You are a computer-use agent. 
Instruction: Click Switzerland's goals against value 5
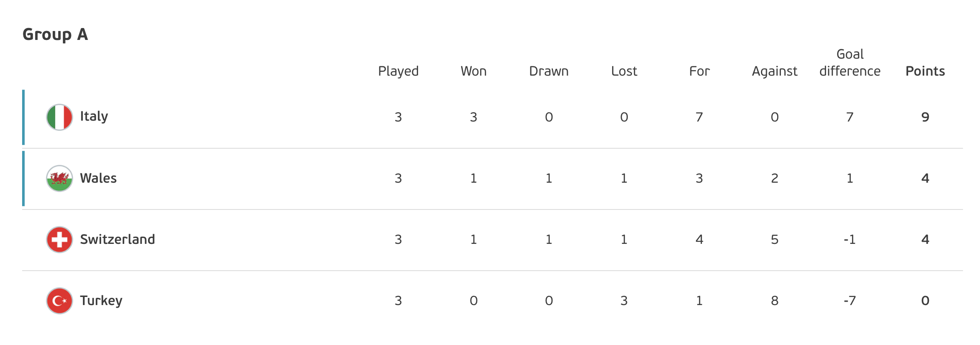click(x=775, y=240)
